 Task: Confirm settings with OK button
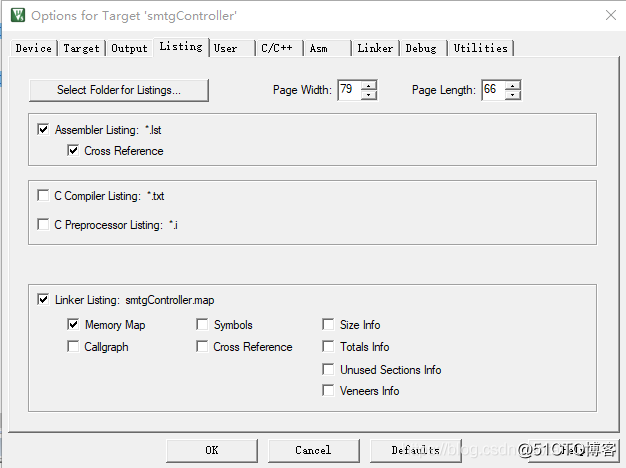(x=212, y=450)
